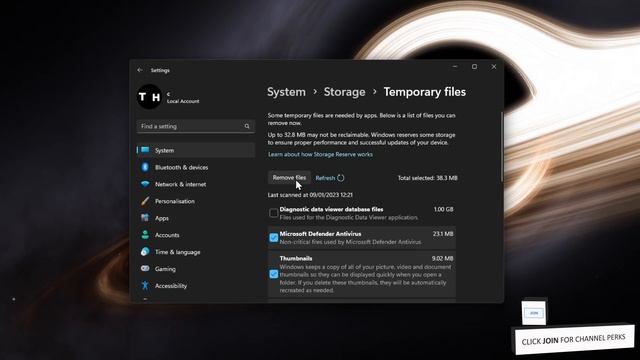
Task: Click the Thumbnails item title
Action: [296, 258]
